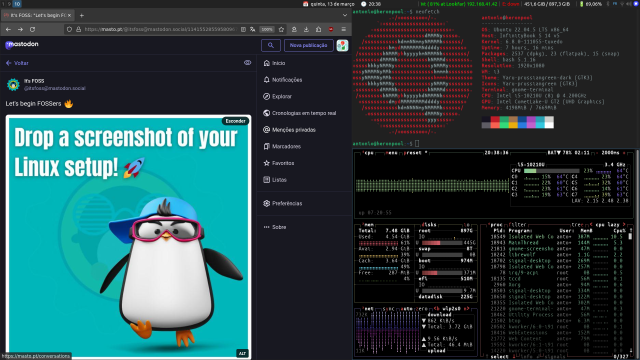Open Notificações in the Mastodon sidebar
The height and width of the screenshot is (360, 640).
(283, 80)
